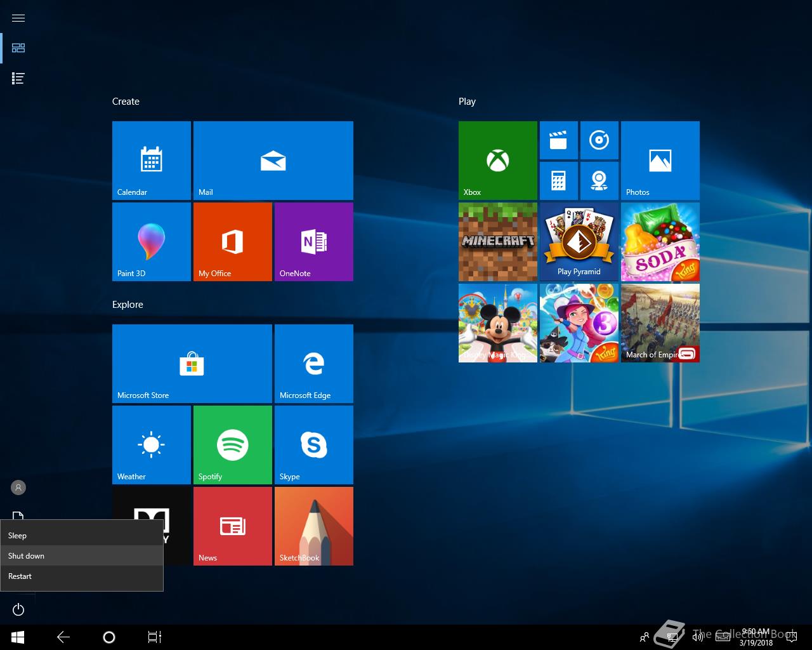812x650 pixels.
Task: Click the Explore group heading
Action: click(128, 305)
